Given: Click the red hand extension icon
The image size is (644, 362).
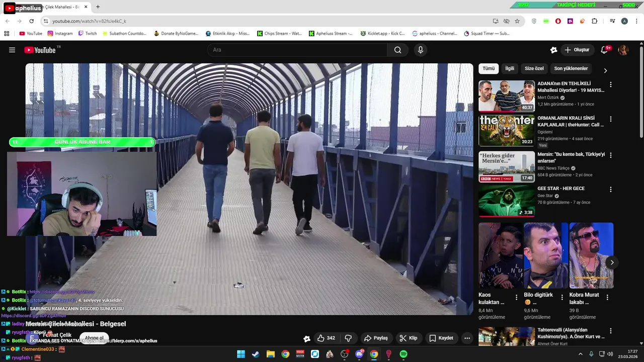Looking at the screenshot, I should pyautogui.click(x=558, y=21).
